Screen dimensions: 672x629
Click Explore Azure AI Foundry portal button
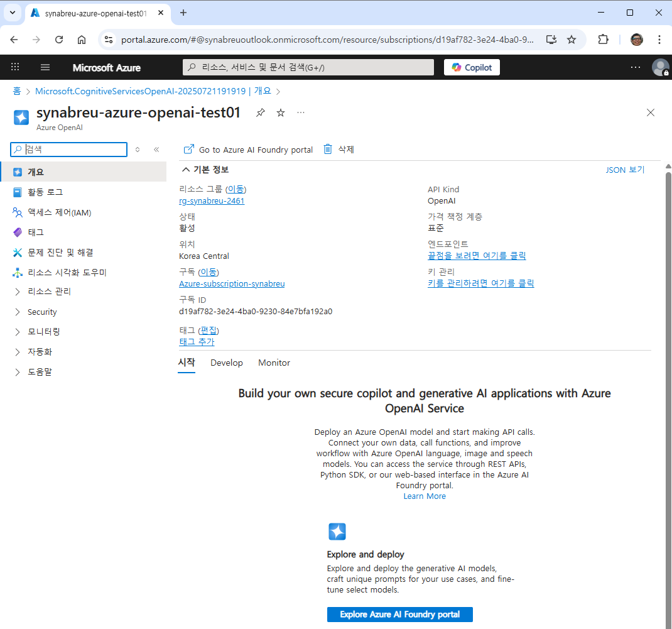(400, 615)
